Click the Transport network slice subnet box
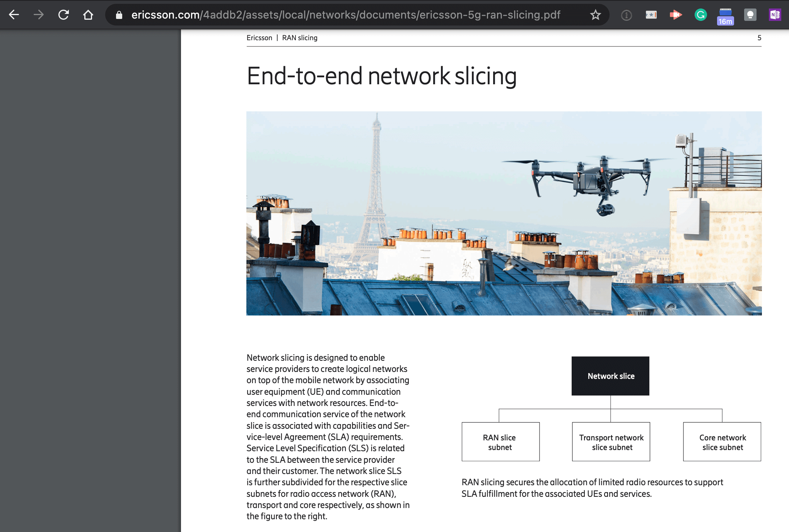The width and height of the screenshot is (789, 532). [x=611, y=442]
